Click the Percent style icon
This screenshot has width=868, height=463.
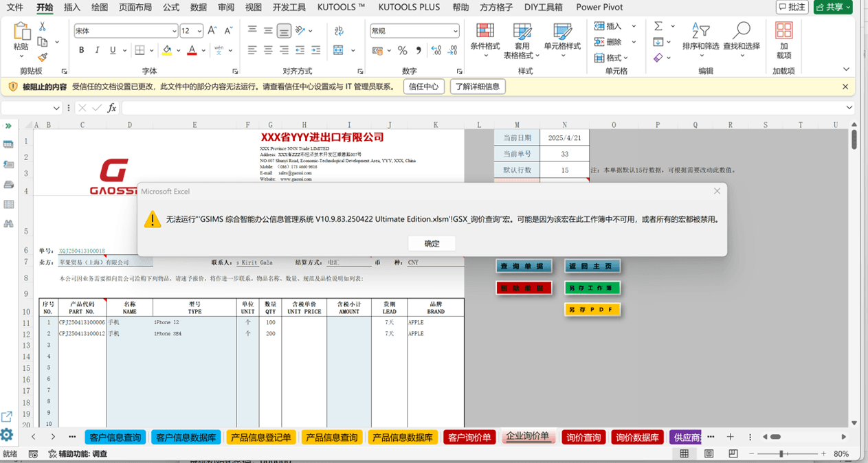coord(403,50)
